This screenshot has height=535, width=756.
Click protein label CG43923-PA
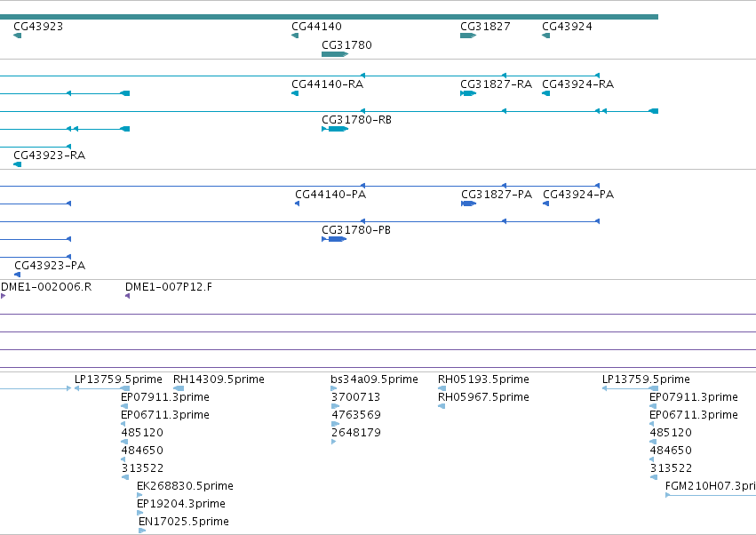coord(50,266)
